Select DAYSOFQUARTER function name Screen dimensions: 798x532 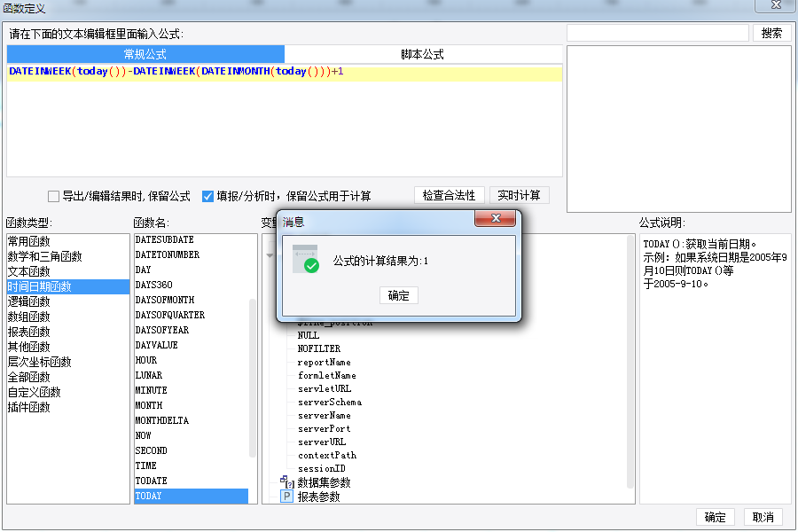pyautogui.click(x=192, y=315)
